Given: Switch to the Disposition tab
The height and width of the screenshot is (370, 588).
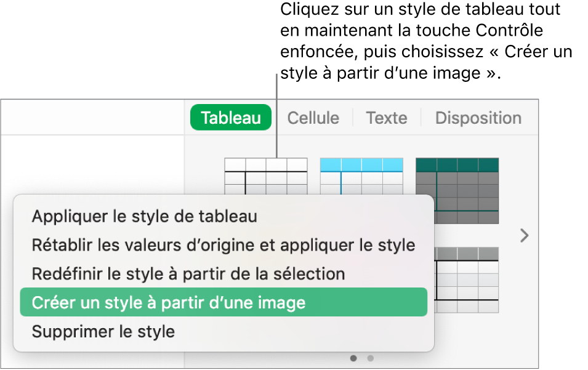Looking at the screenshot, I should pyautogui.click(x=478, y=118).
